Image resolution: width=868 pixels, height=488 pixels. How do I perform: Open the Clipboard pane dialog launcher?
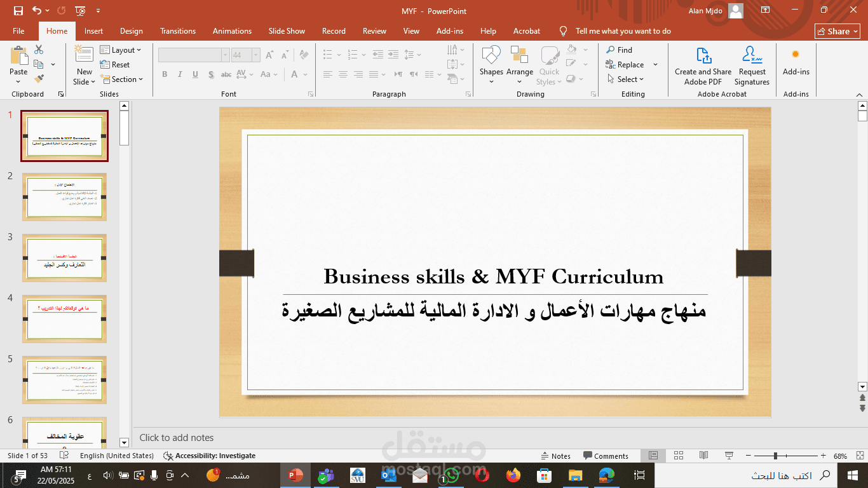click(61, 94)
